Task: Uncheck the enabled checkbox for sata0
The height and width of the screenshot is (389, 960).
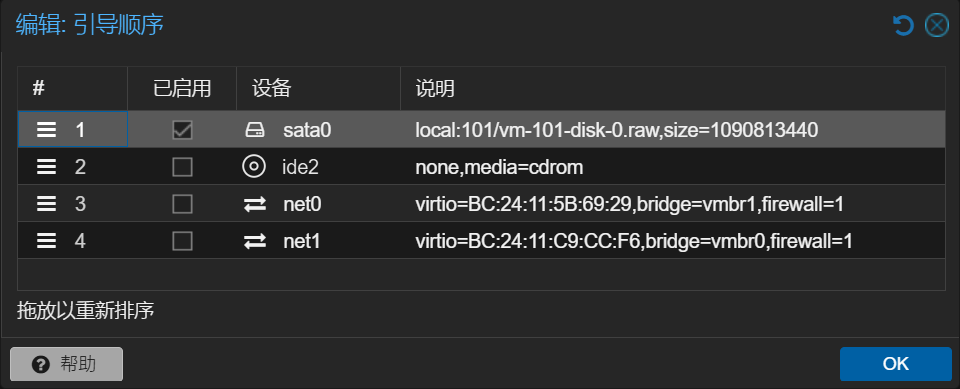Action: coord(182,130)
